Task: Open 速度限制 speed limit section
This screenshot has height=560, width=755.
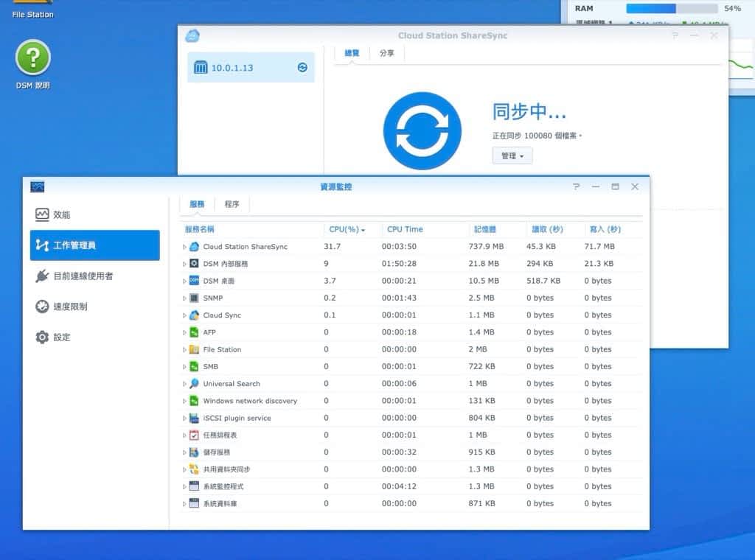Action: (70, 307)
